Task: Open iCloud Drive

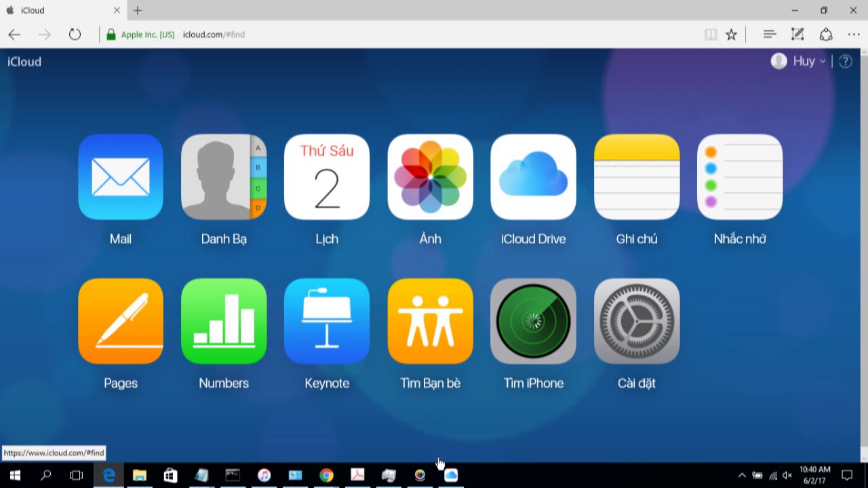Action: click(533, 177)
